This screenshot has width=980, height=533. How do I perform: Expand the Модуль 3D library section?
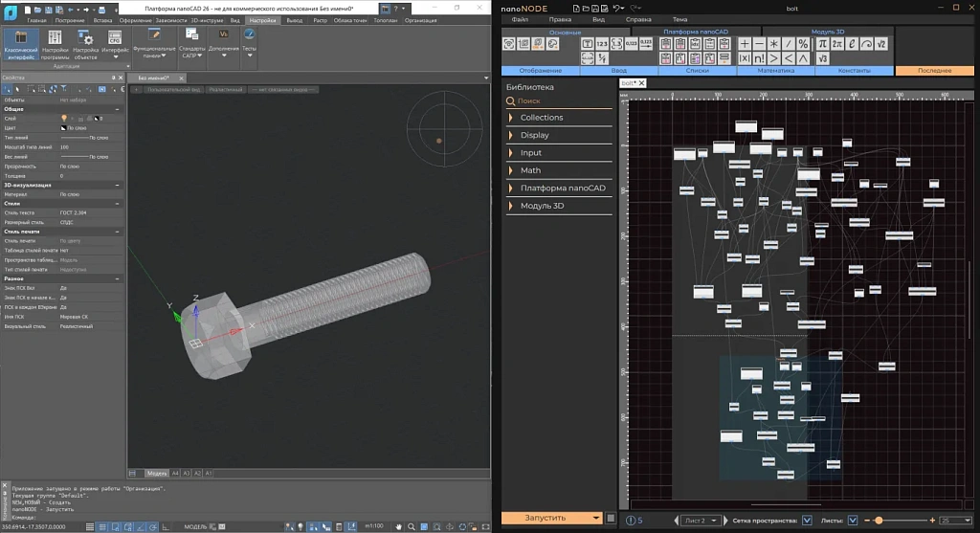pos(542,206)
